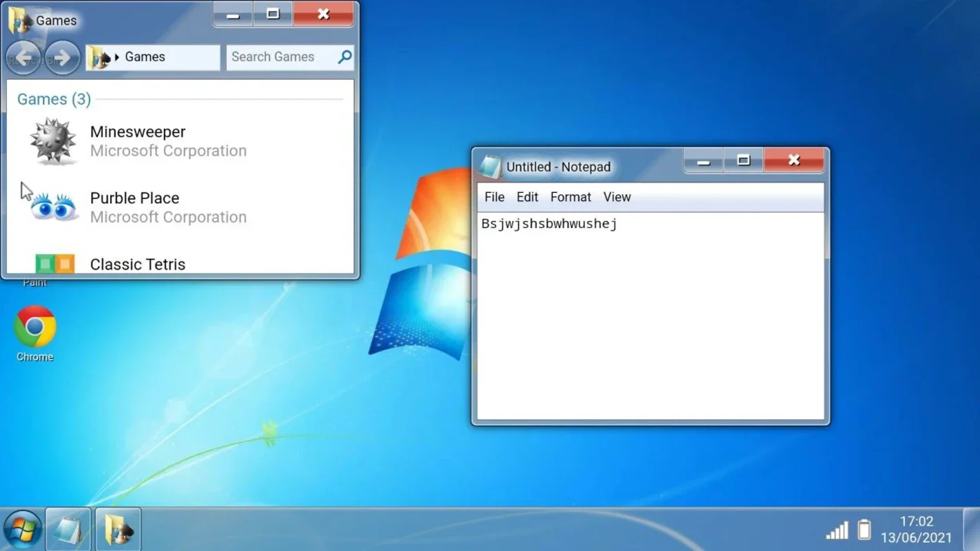
Task: Minimize the Notepad window
Action: point(704,162)
